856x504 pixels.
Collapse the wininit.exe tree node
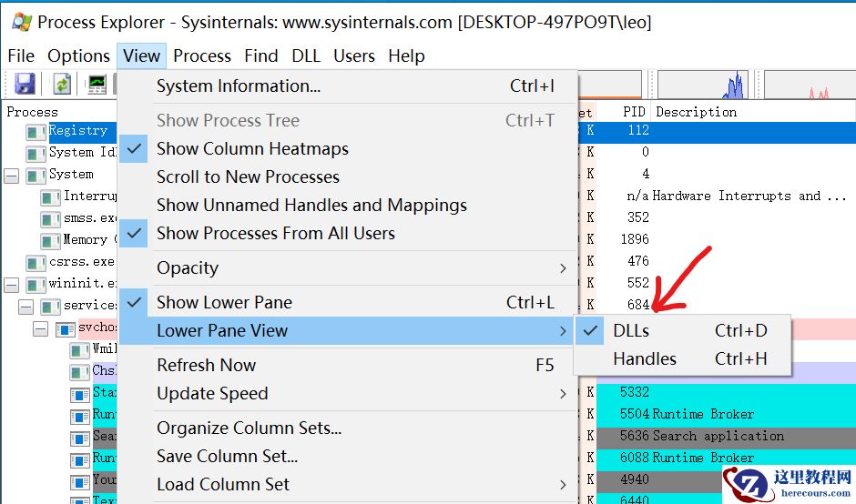(12, 285)
